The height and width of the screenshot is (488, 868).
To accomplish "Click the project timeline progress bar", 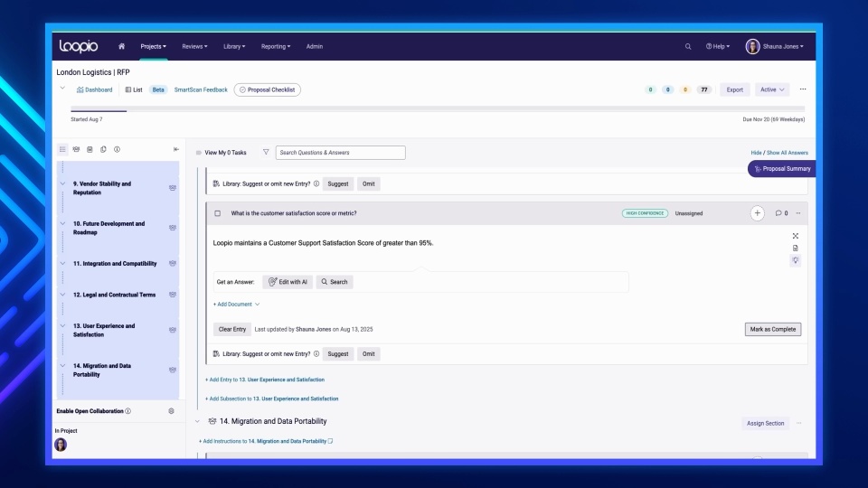I will tap(438, 109).
